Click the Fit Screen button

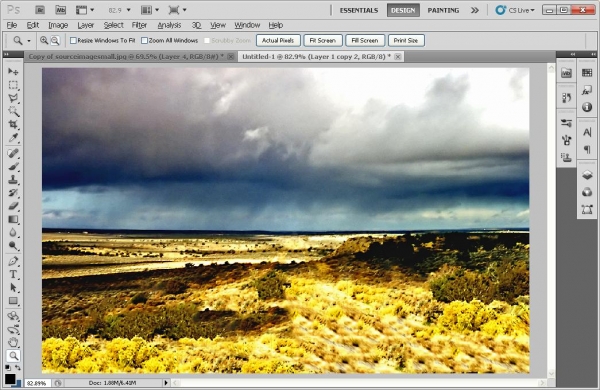(323, 40)
